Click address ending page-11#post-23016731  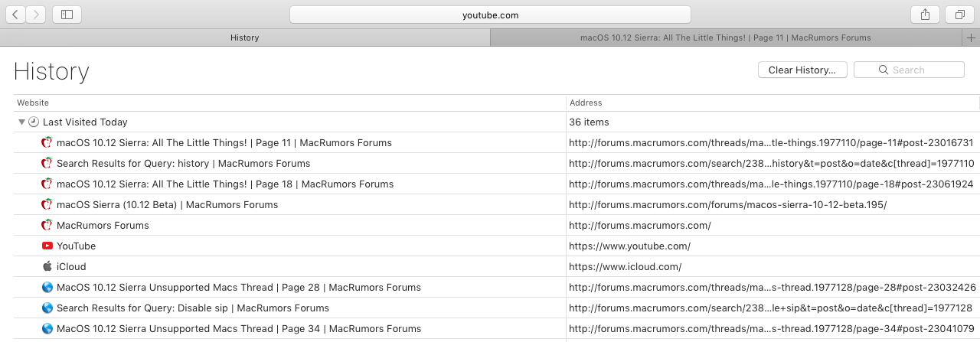click(771, 142)
